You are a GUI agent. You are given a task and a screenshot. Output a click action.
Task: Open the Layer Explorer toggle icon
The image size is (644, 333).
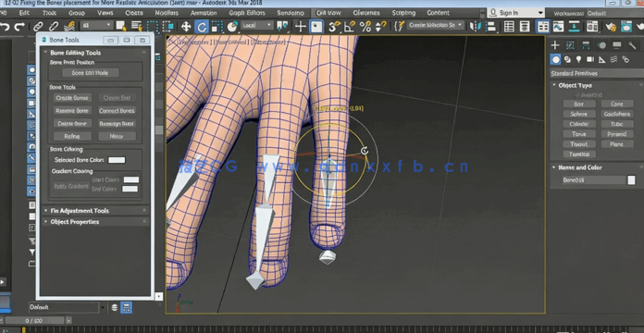pyautogui.click(x=525, y=27)
